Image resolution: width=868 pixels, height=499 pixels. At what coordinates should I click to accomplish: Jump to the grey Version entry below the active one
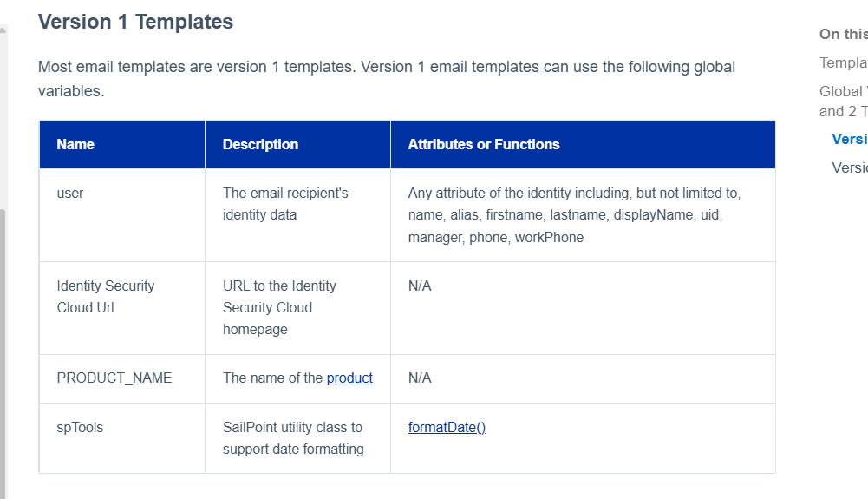pos(850,167)
